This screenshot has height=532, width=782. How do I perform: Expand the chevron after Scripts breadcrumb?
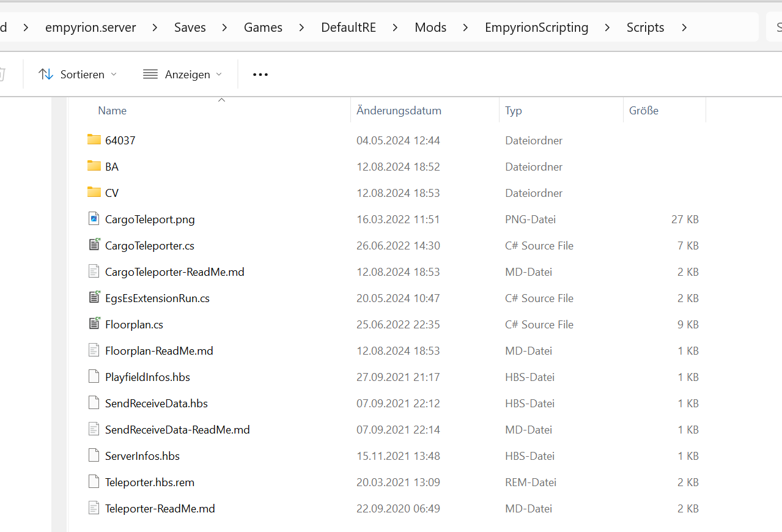coord(684,28)
